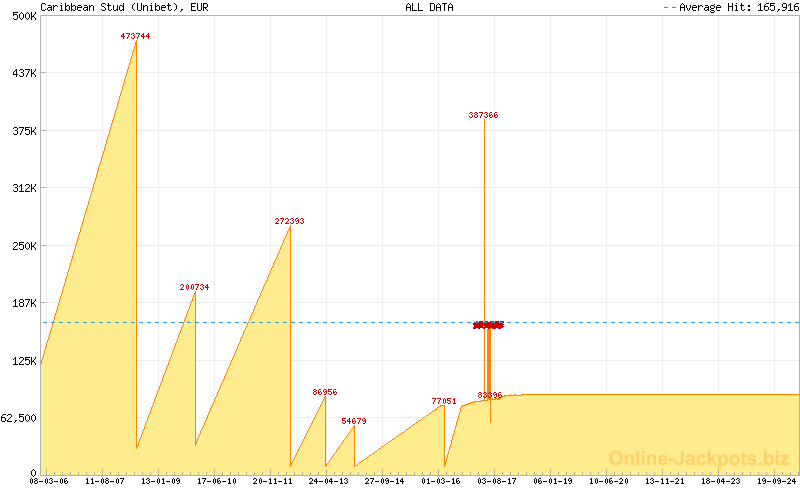Click the 77051 peak label
Viewport: 800px width, 490px height.
[444, 401]
